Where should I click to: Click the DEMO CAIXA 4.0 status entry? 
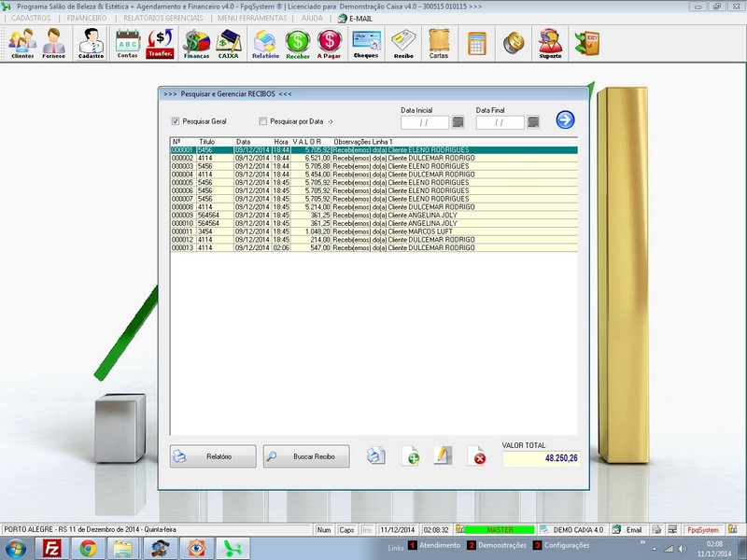tap(572, 529)
